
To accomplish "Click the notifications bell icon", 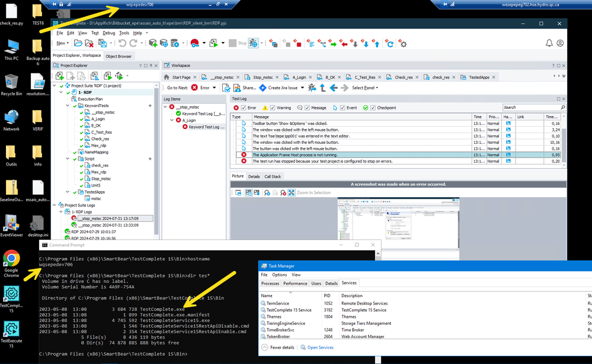I will pos(549,43).
